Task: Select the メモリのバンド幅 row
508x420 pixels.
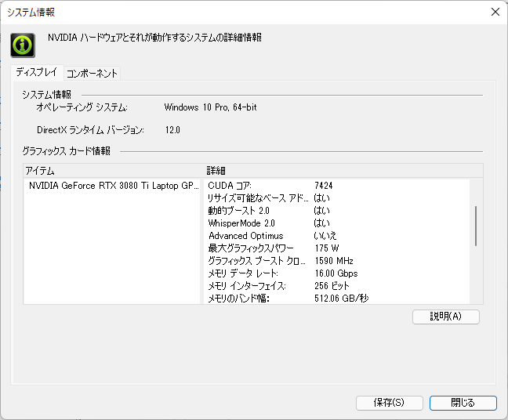Action: (336, 299)
